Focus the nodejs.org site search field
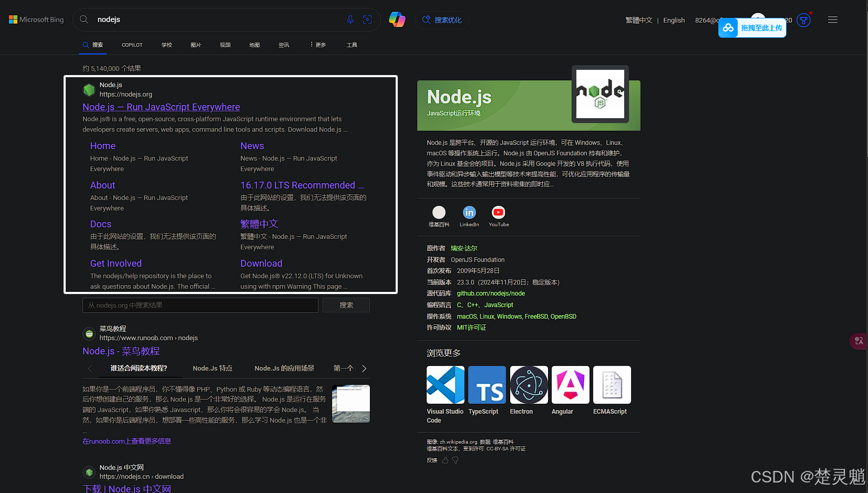868x493 pixels. coord(200,305)
